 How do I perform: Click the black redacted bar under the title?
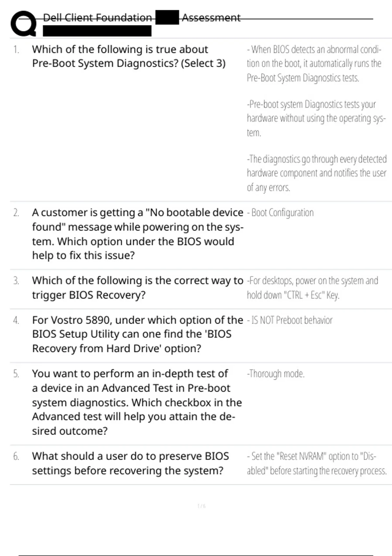tap(97, 31)
